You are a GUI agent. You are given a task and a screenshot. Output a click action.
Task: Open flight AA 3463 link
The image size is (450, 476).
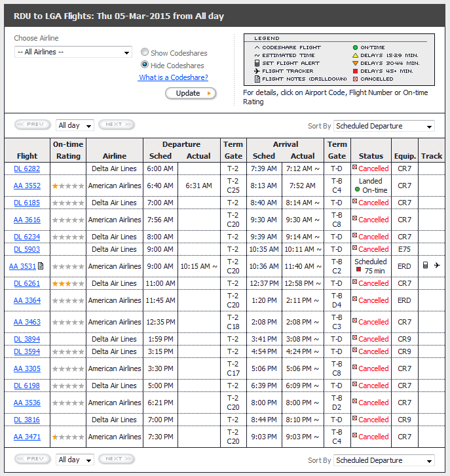pyautogui.click(x=27, y=322)
